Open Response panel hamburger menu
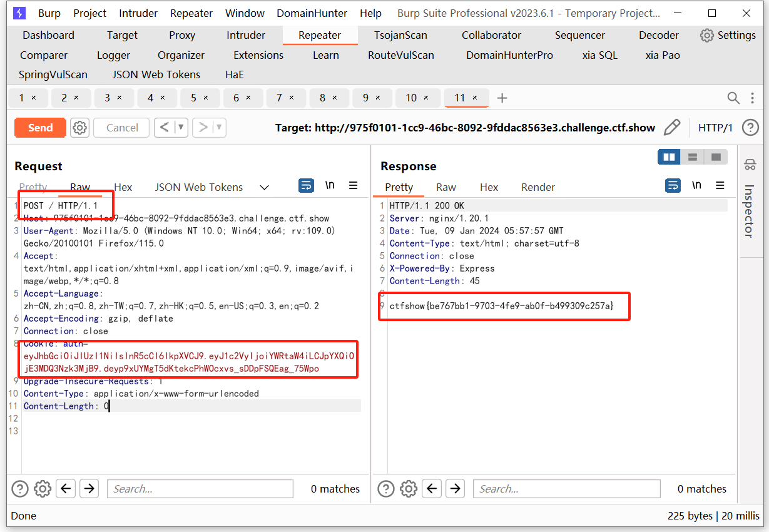The width and height of the screenshot is (769, 532). (720, 185)
